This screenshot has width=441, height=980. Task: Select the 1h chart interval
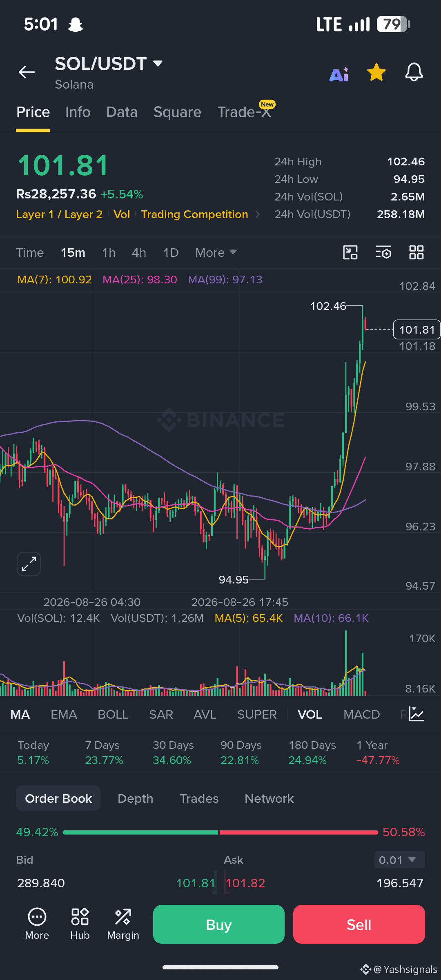pos(109,253)
